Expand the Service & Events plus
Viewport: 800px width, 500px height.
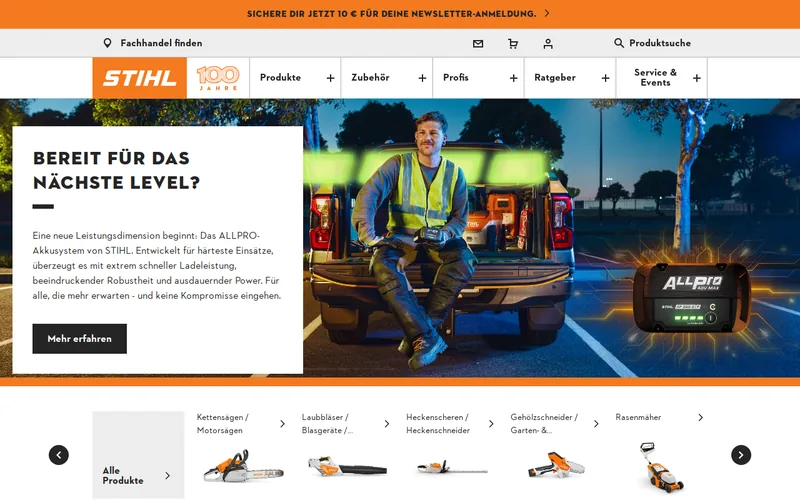click(697, 78)
